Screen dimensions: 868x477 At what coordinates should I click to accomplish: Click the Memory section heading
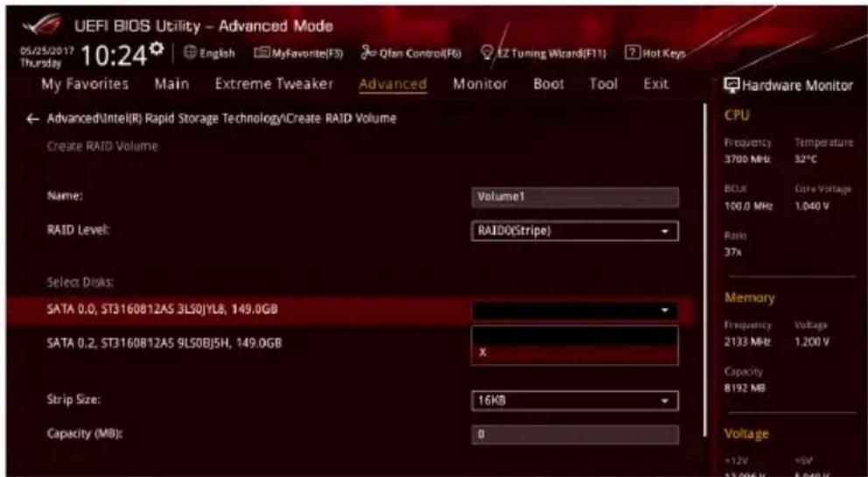[x=750, y=298]
